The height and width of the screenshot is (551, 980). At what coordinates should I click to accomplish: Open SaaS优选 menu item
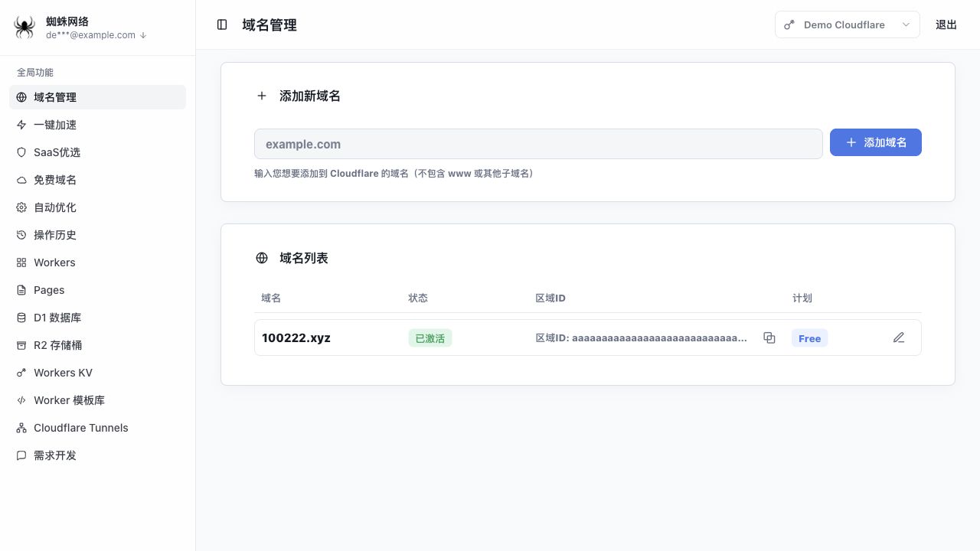pos(97,152)
